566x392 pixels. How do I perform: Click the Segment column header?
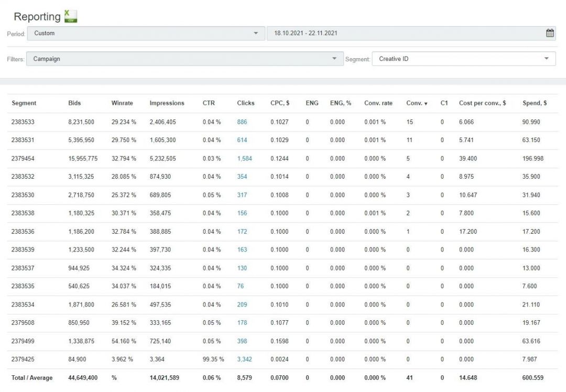(24, 103)
